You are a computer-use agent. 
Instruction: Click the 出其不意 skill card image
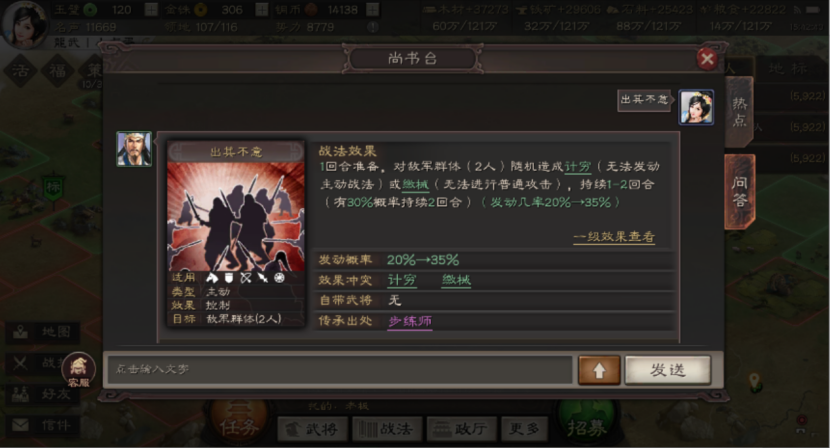(236, 216)
